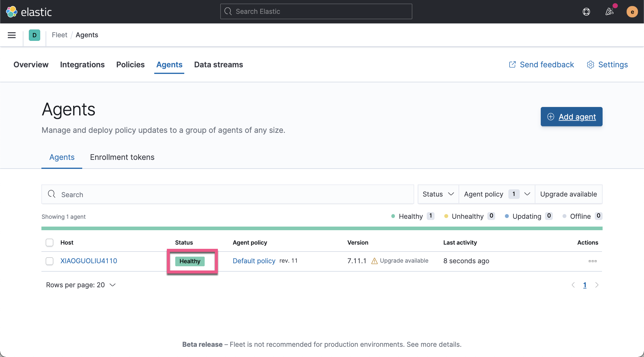Open the Enrollment tokens tab
The width and height of the screenshot is (644, 357).
(x=122, y=157)
